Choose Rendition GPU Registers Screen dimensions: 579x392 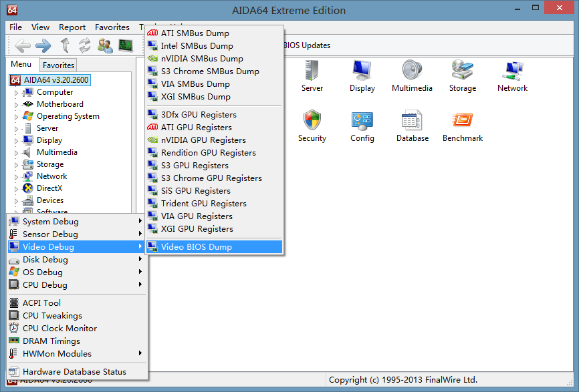point(214,153)
